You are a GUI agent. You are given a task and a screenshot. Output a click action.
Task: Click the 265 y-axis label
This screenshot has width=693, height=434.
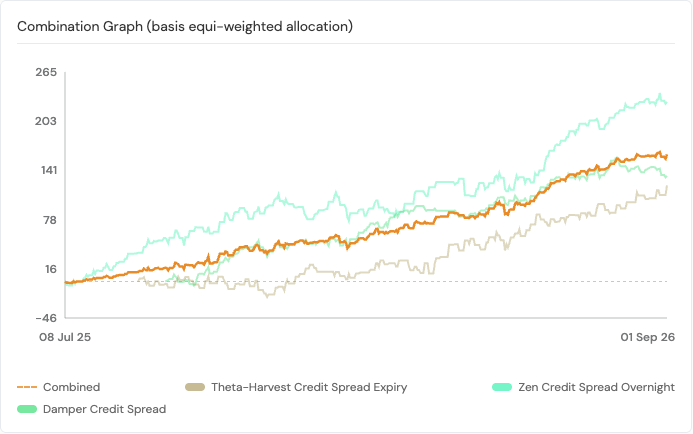(46, 72)
